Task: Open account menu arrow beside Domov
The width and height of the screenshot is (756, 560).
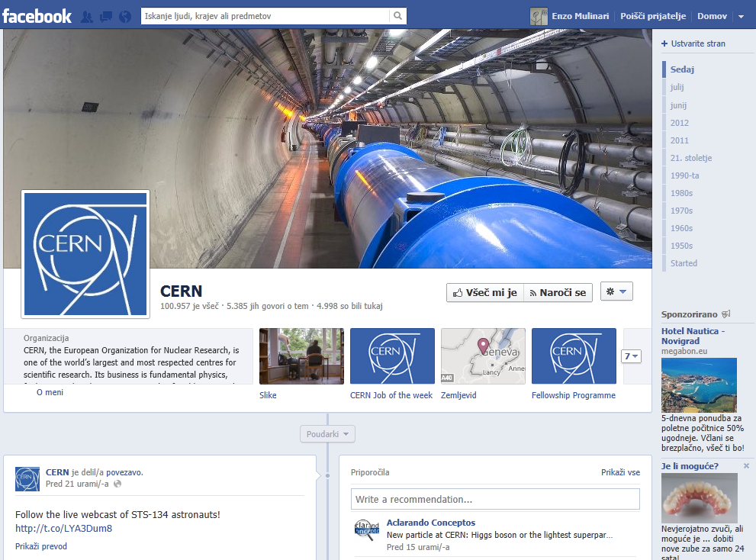Action: [742, 16]
